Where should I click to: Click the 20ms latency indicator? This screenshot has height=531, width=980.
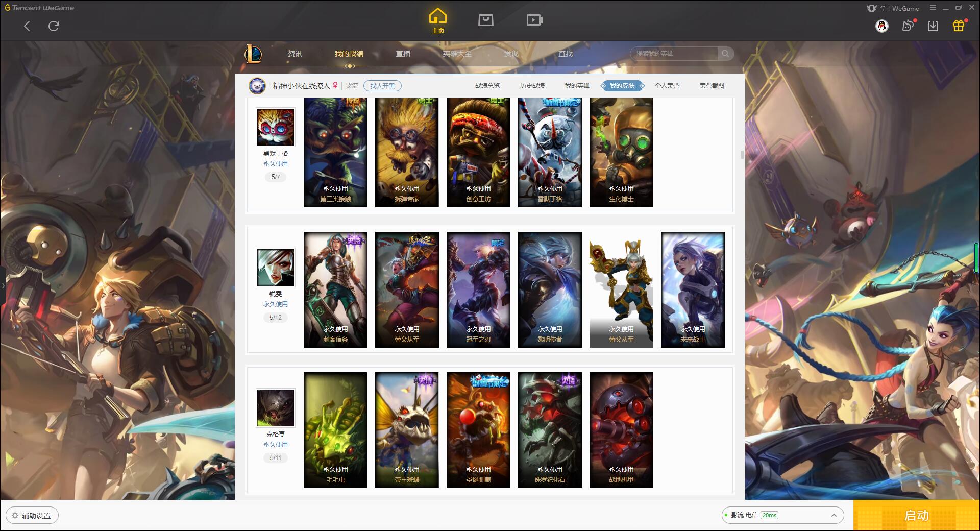point(769,515)
